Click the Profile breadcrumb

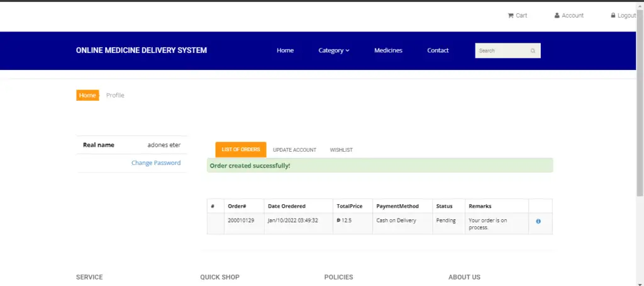click(115, 95)
